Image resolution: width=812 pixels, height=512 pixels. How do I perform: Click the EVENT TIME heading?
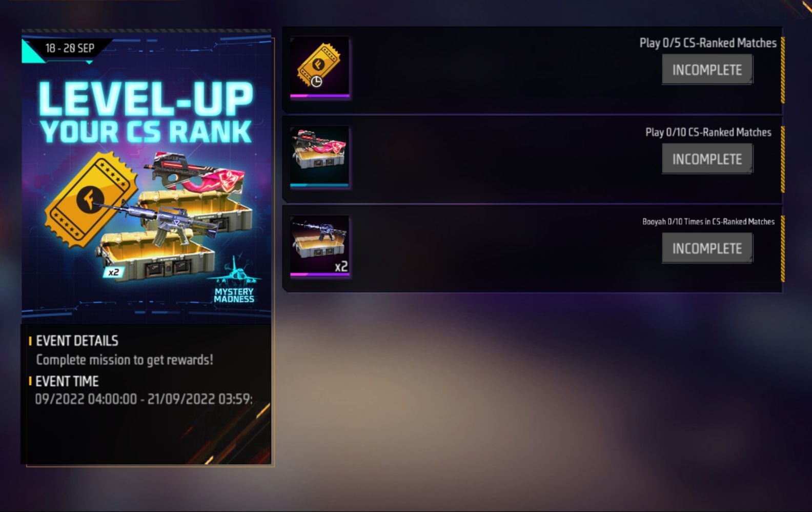pos(67,381)
